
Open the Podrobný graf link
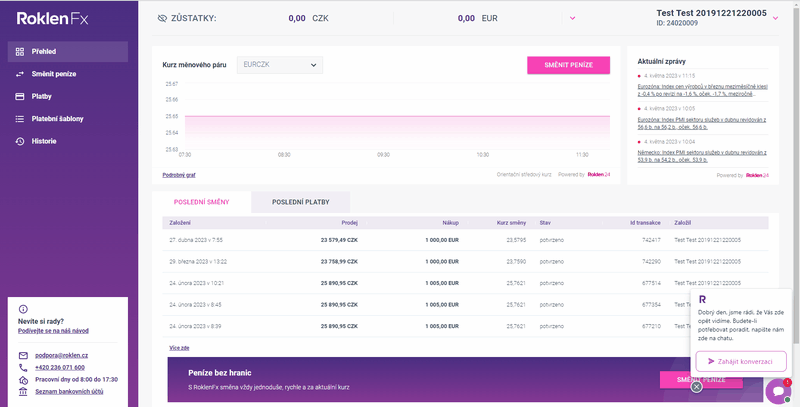pyautogui.click(x=179, y=175)
